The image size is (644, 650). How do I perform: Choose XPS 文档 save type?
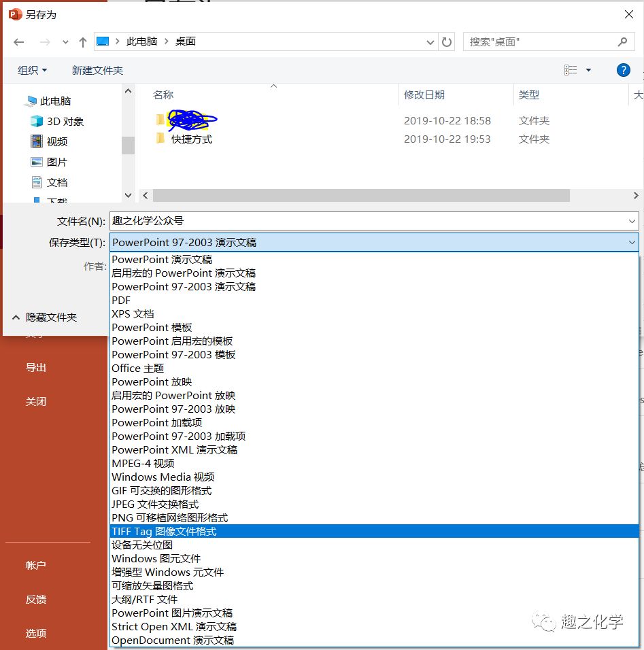[x=375, y=314]
